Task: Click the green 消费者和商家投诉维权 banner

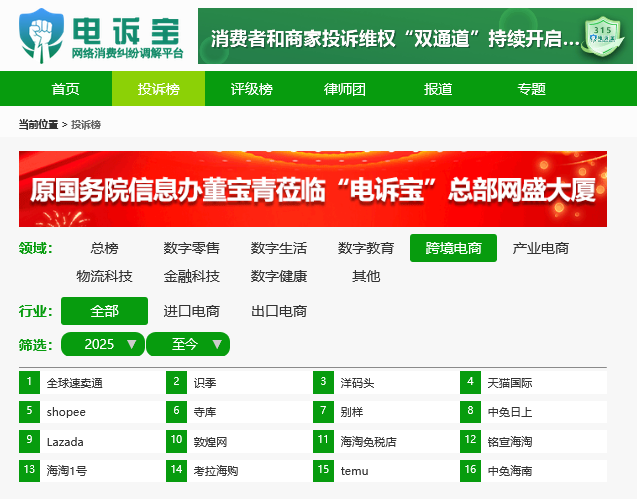Action: tap(415, 36)
